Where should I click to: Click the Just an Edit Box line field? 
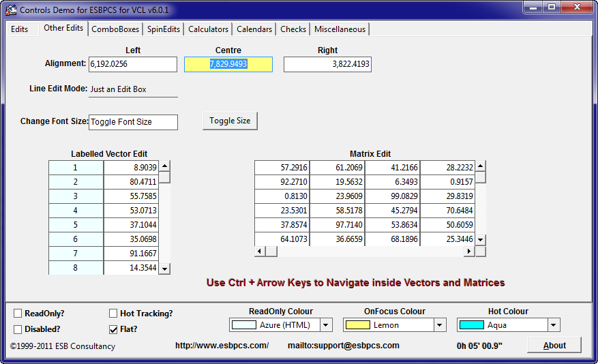tap(133, 89)
